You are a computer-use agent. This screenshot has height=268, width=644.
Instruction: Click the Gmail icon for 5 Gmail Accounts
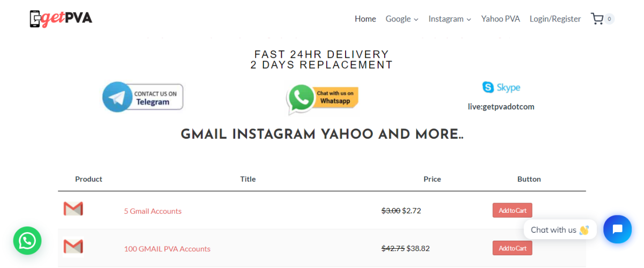tap(73, 209)
